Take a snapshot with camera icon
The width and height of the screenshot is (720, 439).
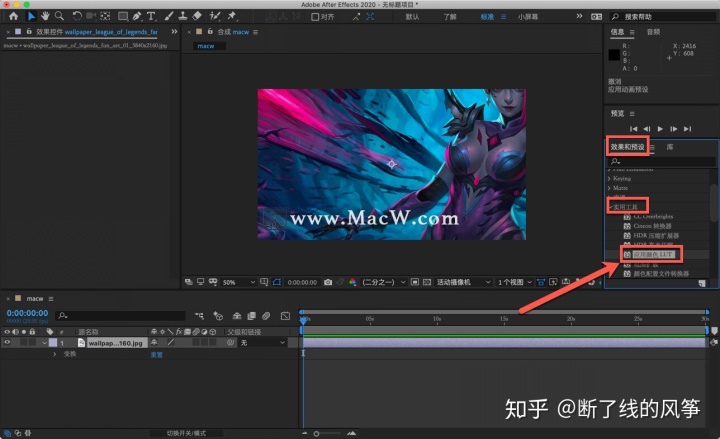point(328,282)
